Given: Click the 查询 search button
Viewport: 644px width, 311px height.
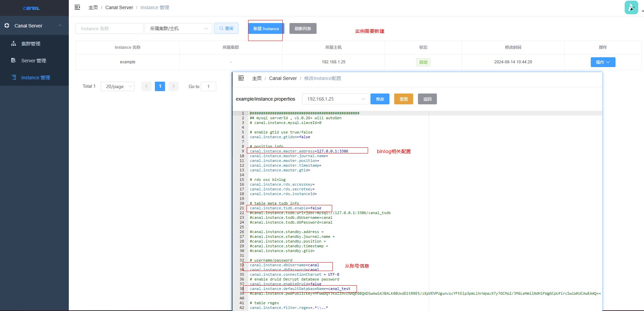Looking at the screenshot, I should [226, 28].
